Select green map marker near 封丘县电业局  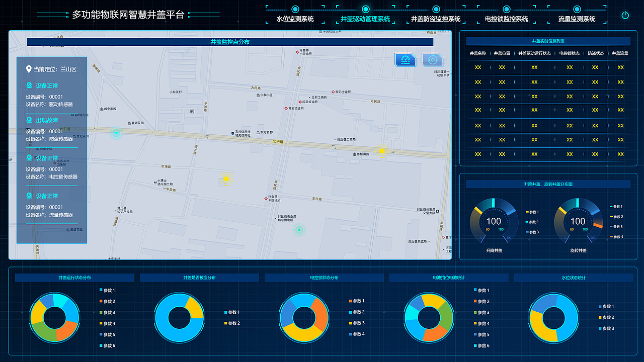point(299,230)
